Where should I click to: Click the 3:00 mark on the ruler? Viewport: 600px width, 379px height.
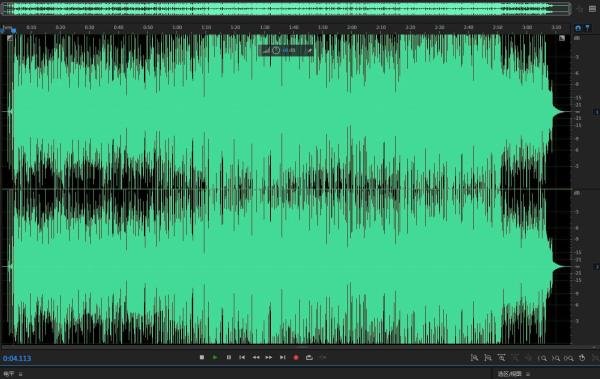click(x=527, y=28)
